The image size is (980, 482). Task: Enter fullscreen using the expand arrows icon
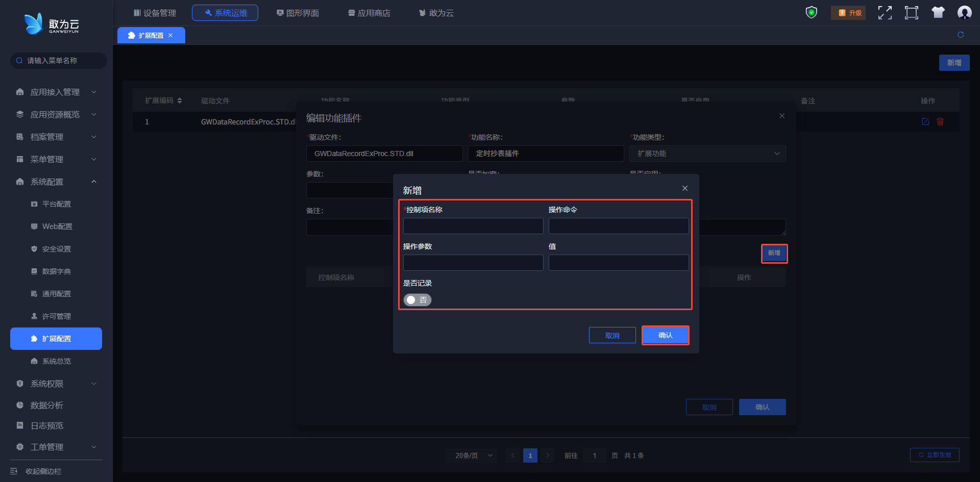tap(885, 13)
